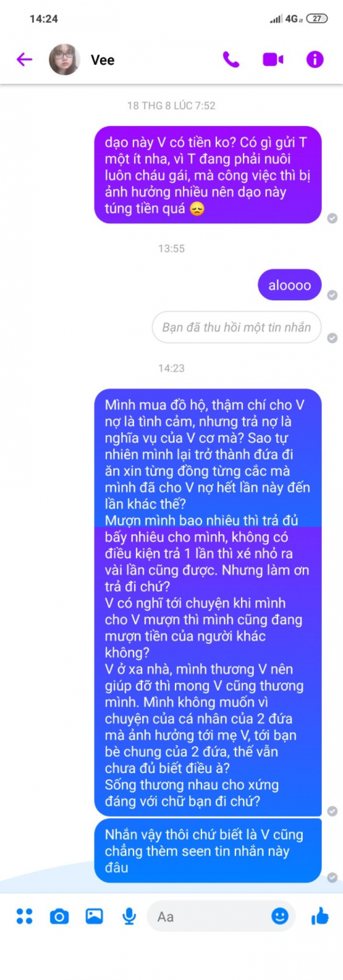Select the long message starting 'Mình mua đồ hộ'
The width and height of the screenshot is (343, 980).
click(208, 602)
